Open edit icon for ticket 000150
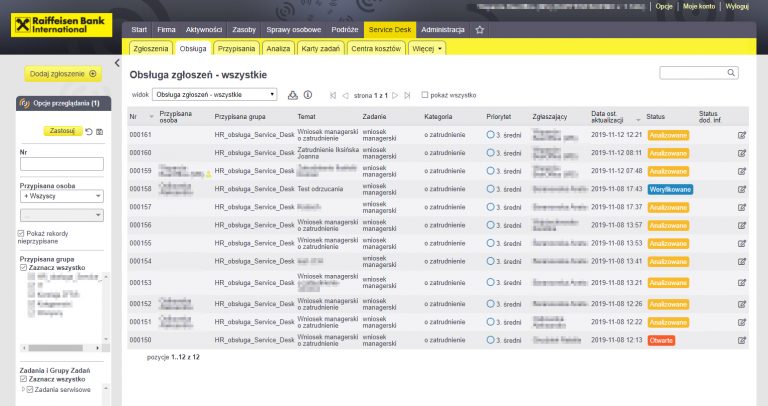The image size is (768, 406). point(742,340)
